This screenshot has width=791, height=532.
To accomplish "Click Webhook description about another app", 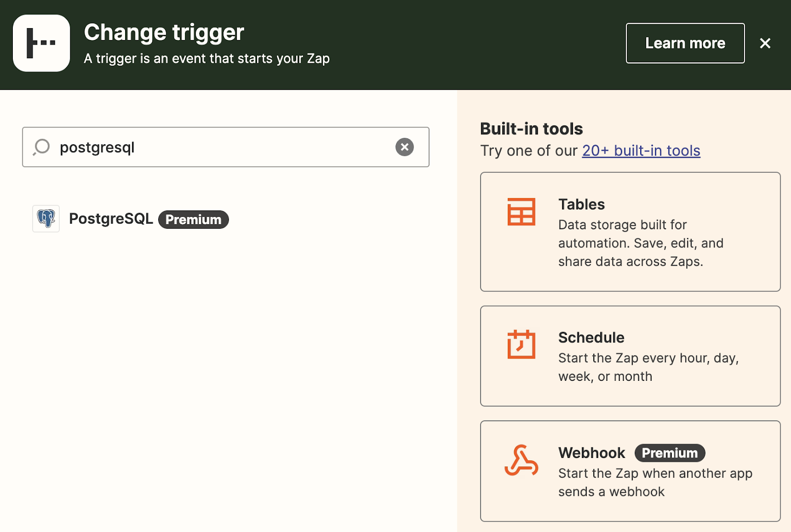I will [x=655, y=483].
